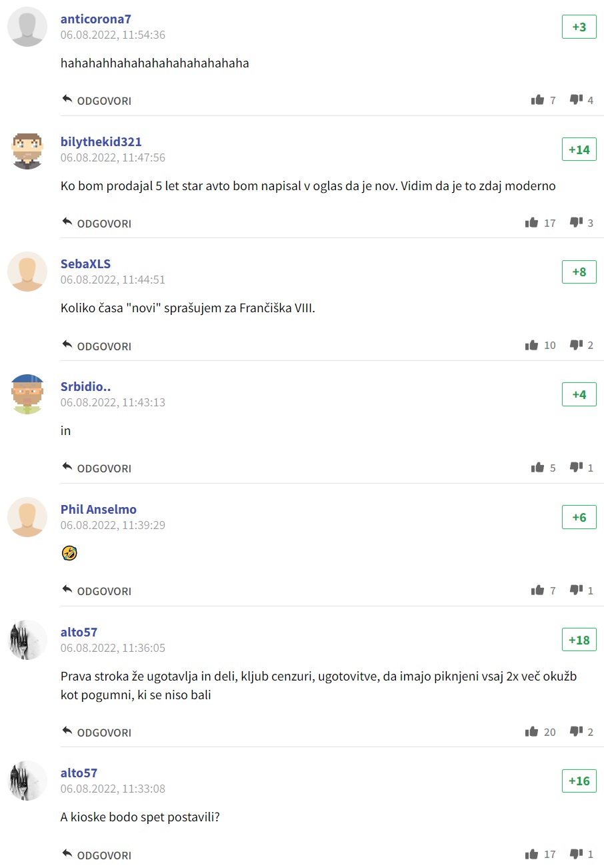The image size is (604, 868).
Task: Give a thumbs up to bilythekid321's comment
Action: 532,223
